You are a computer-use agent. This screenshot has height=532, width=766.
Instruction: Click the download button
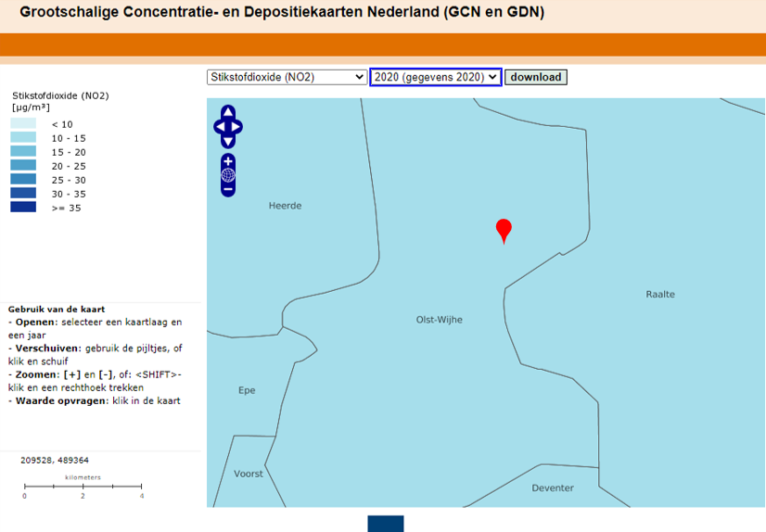coord(536,77)
